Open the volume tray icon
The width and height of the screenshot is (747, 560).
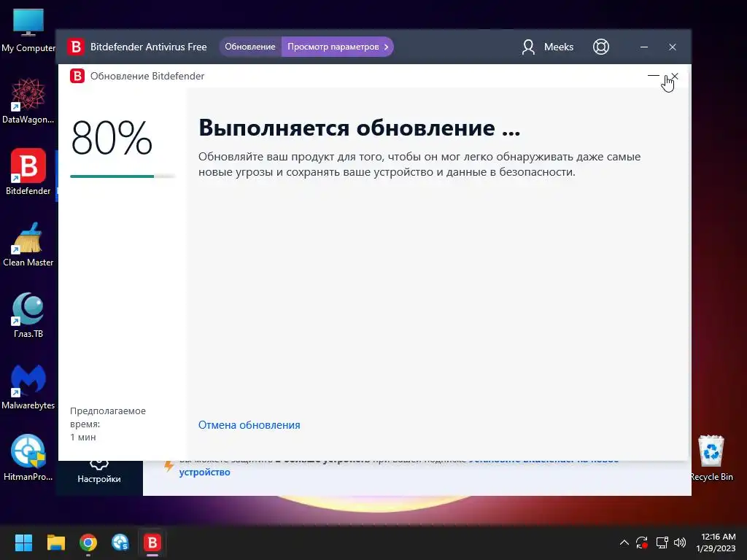(x=680, y=542)
